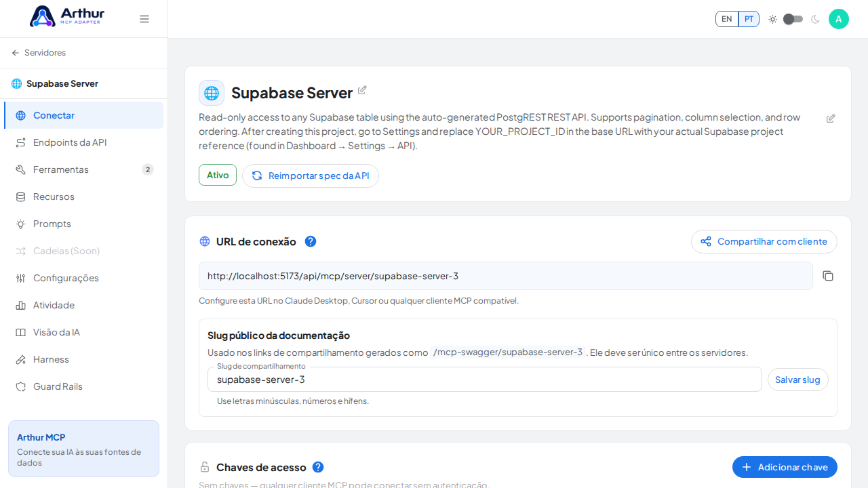868x488 pixels.
Task: Click the Prompts lightbulb icon
Action: click(x=21, y=224)
